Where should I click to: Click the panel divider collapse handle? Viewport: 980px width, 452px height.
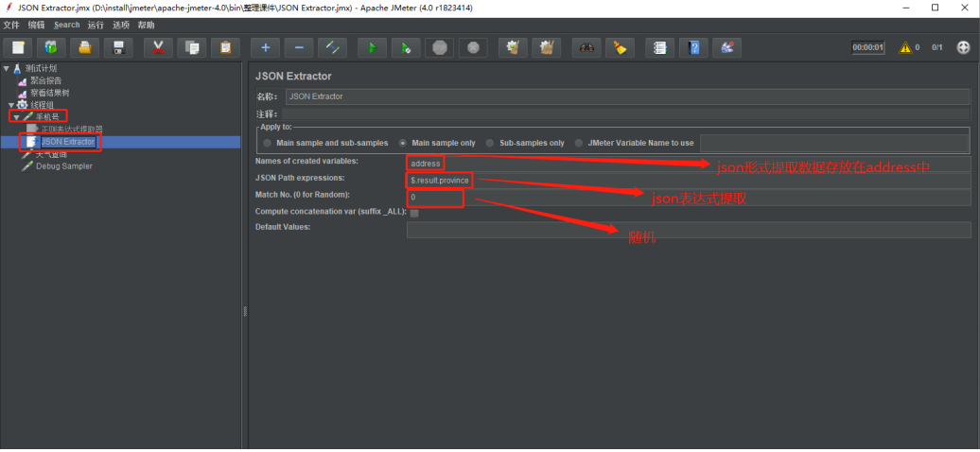(x=245, y=311)
